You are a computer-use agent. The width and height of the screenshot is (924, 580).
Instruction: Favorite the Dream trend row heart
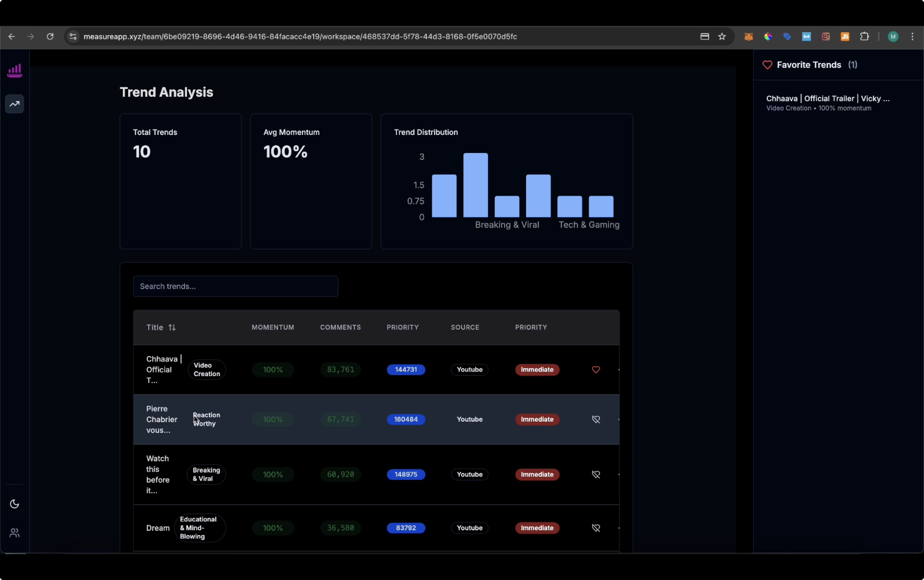point(595,528)
